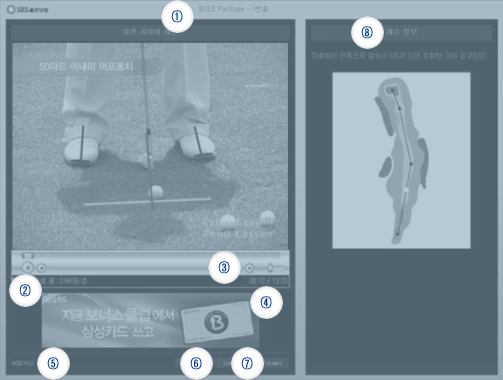Stop playback with the stop button
The image size is (503, 380).
point(41,268)
